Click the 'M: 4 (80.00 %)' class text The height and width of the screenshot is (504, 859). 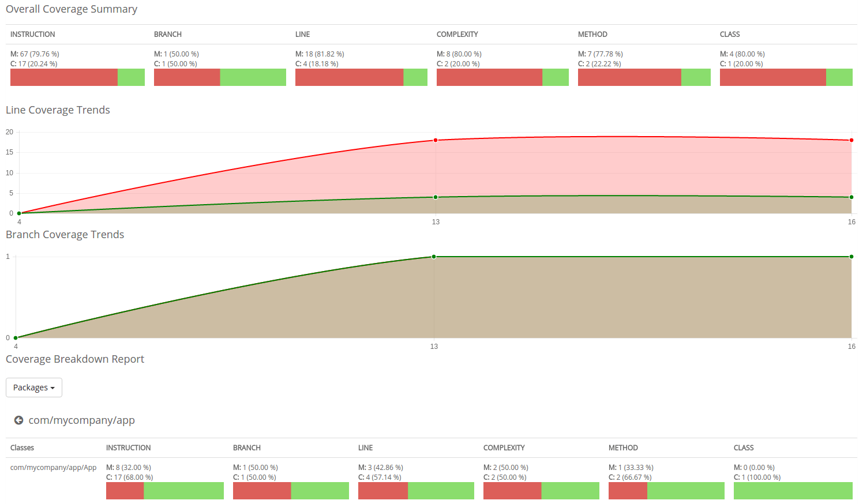(x=742, y=54)
